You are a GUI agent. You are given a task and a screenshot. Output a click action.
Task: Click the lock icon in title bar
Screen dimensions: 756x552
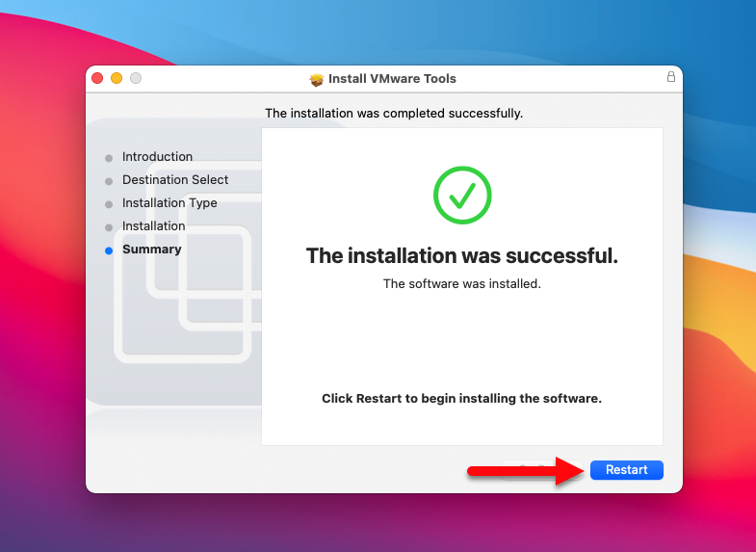point(670,77)
